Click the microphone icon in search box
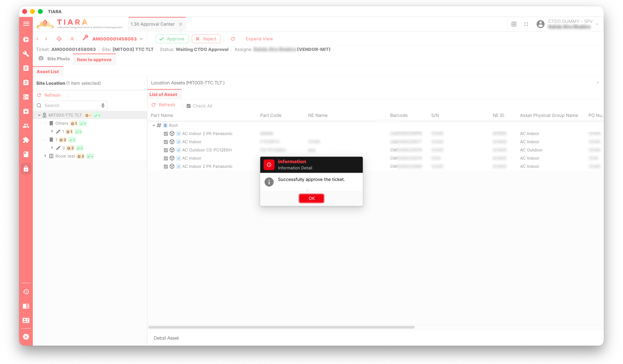This screenshot has width=623, height=364. pos(103,106)
